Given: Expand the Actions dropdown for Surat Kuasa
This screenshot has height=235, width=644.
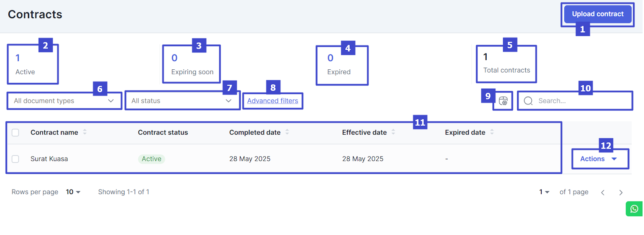Looking at the screenshot, I should [600, 159].
